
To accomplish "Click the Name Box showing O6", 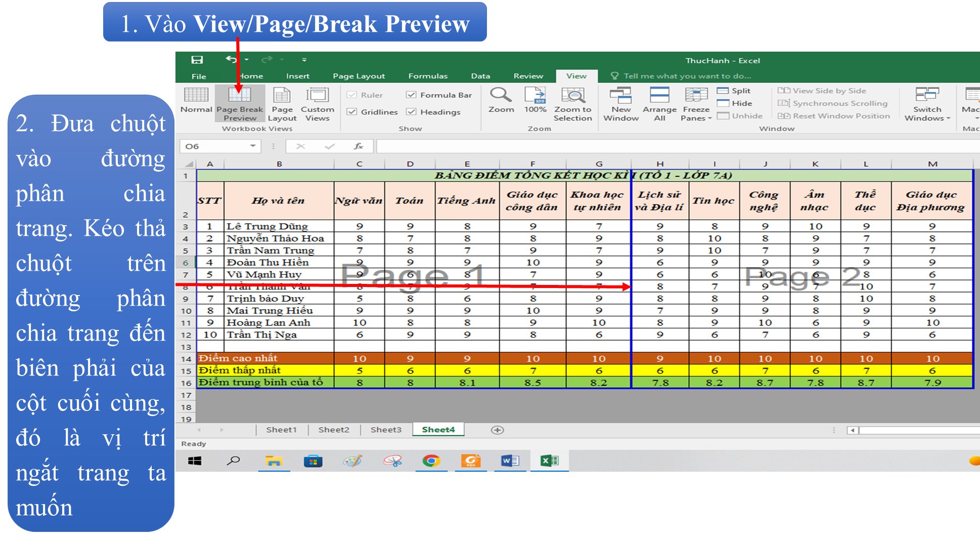I will coord(214,146).
